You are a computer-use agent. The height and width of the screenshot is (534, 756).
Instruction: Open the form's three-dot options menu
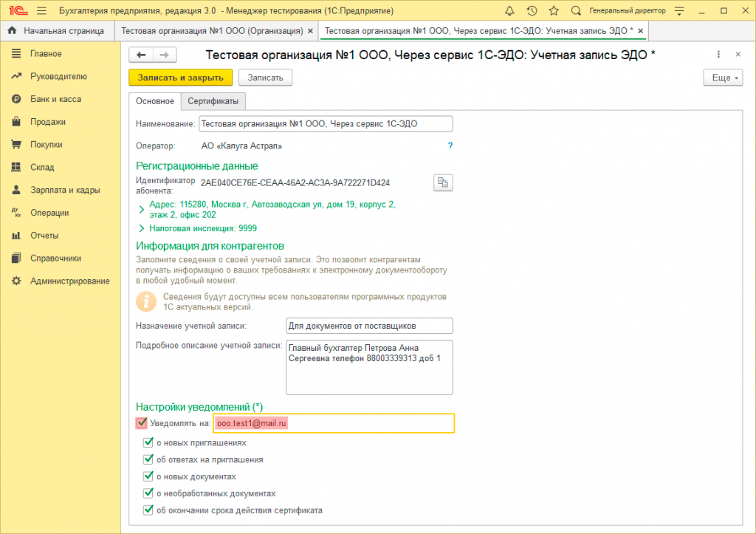[x=718, y=55]
